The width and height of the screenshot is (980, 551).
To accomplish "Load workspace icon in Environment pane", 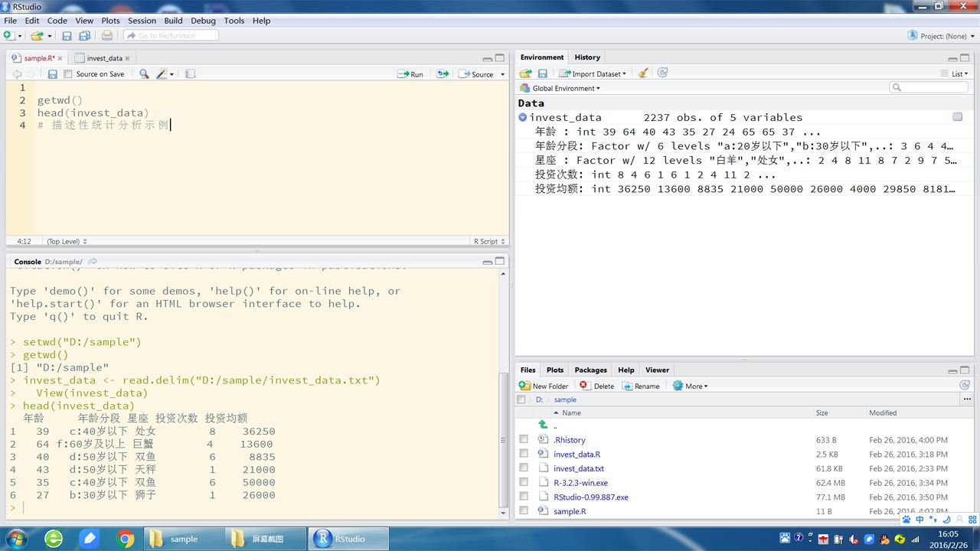I will coord(525,73).
